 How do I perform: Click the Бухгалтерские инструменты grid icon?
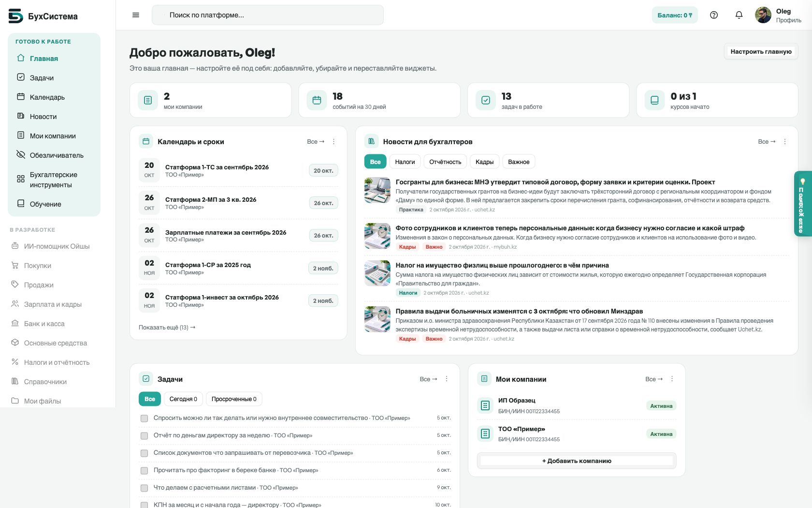(x=21, y=179)
